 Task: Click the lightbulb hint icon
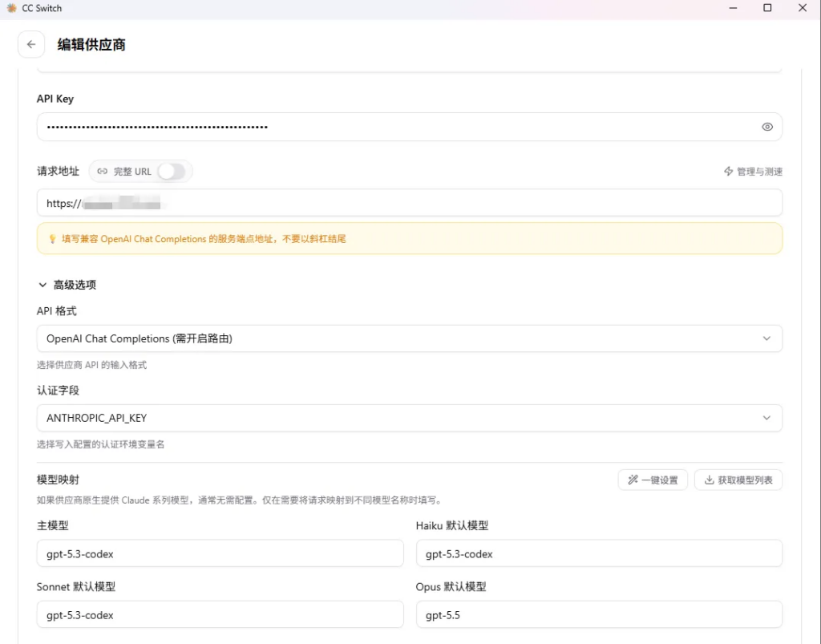(53, 239)
